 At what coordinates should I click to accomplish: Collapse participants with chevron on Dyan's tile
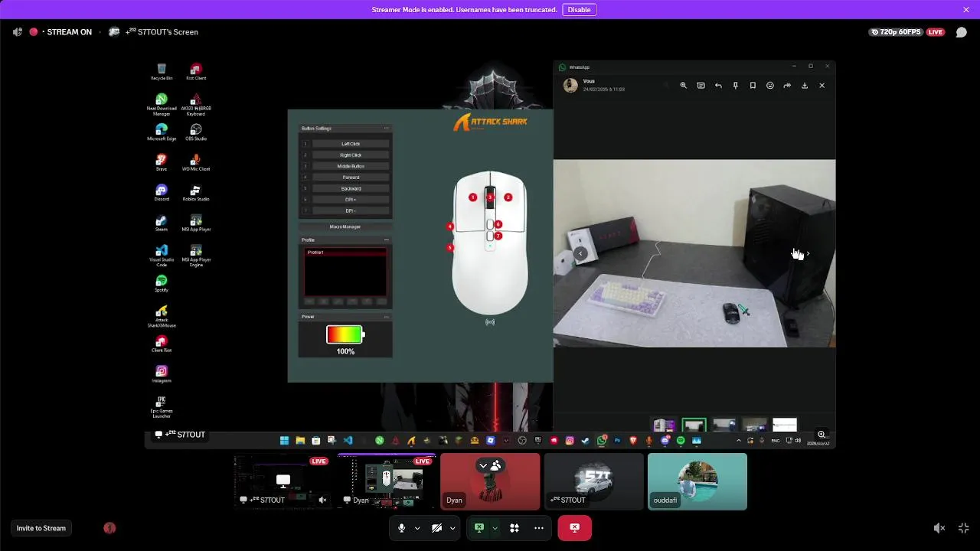pos(483,465)
